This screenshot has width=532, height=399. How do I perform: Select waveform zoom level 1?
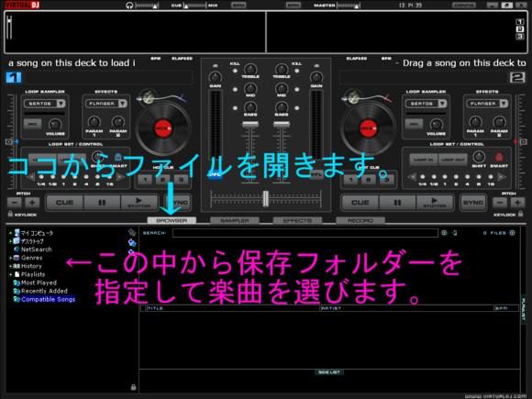[520, 22]
